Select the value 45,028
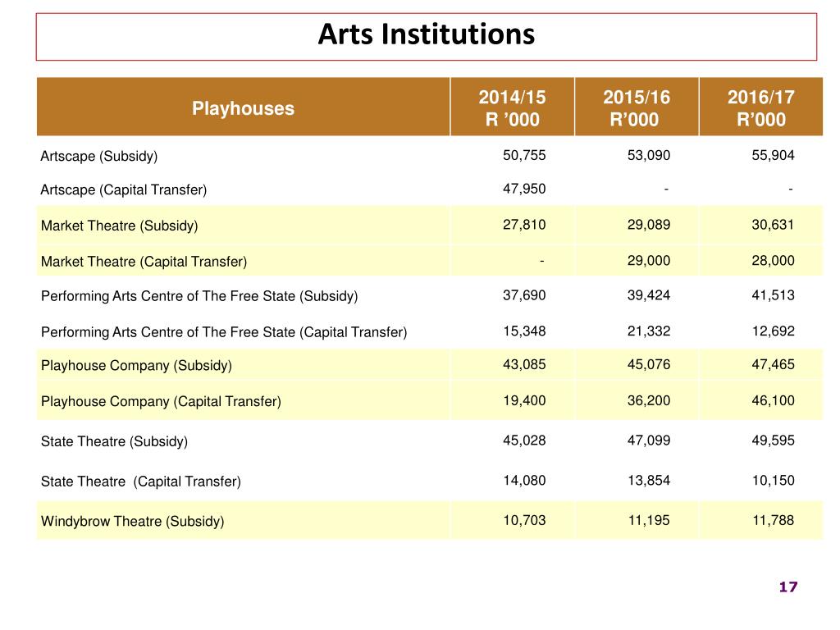840x630 pixels. pos(524,441)
